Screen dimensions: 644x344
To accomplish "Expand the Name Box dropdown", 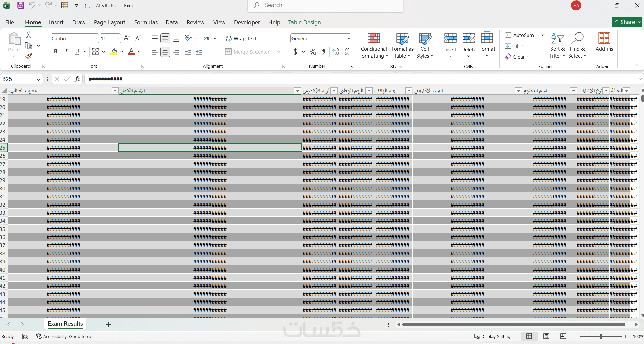I will pyautogui.click(x=38, y=79).
